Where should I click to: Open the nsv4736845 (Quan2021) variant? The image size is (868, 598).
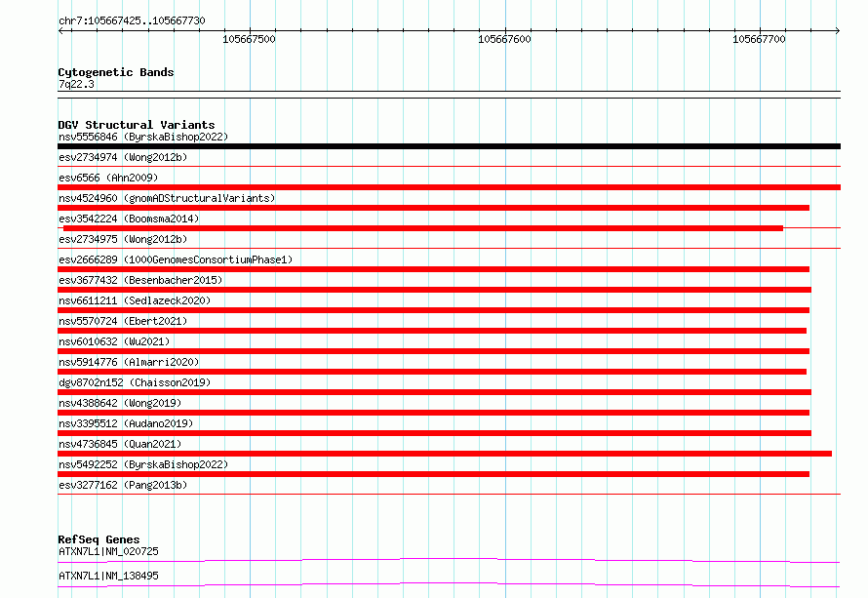[120, 444]
